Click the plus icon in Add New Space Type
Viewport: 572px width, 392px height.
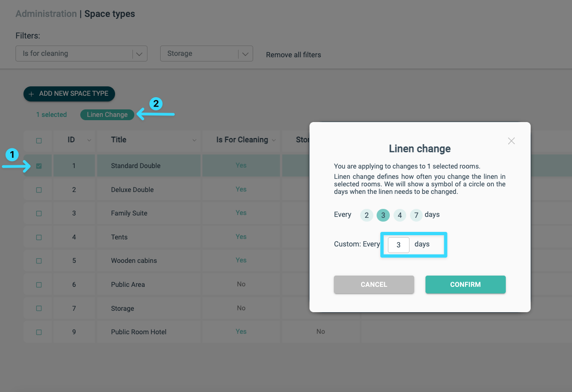pos(31,94)
